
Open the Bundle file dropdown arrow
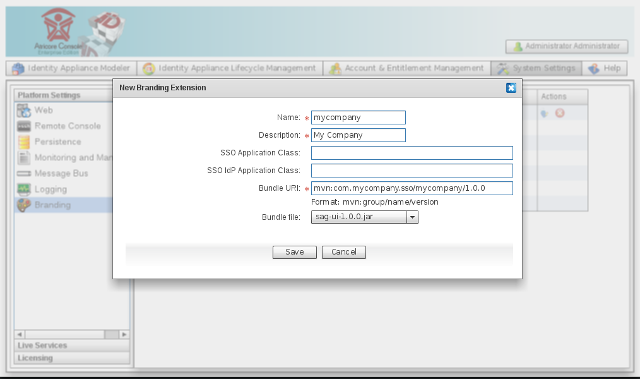(x=412, y=217)
